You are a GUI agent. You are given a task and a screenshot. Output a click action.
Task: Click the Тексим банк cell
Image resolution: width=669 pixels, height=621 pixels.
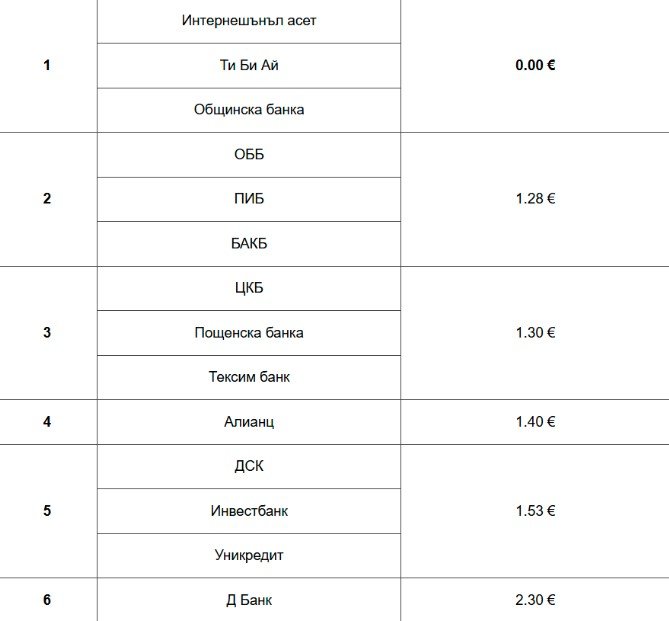[249, 377]
